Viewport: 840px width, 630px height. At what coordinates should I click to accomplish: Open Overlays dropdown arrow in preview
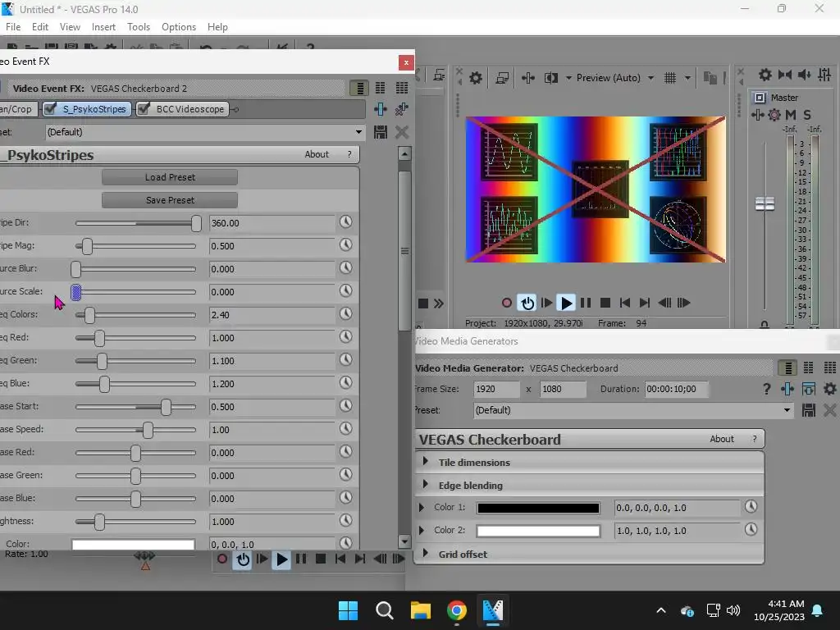pos(687,78)
